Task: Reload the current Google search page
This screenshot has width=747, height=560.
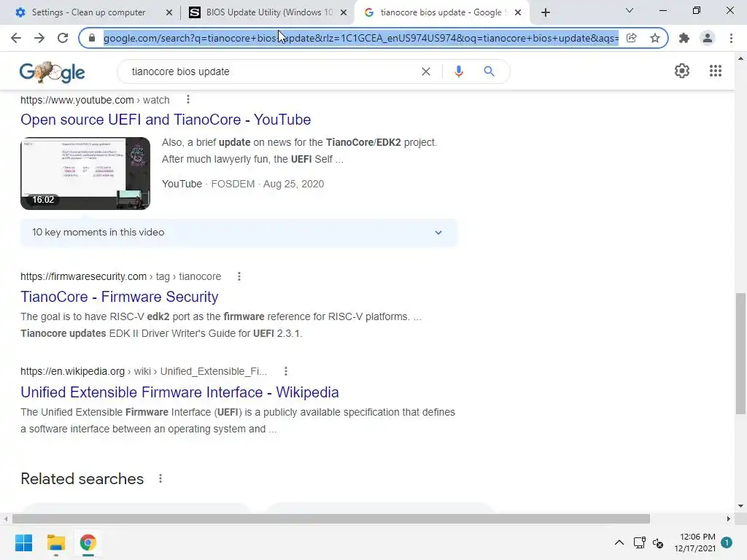Action: coord(63,38)
